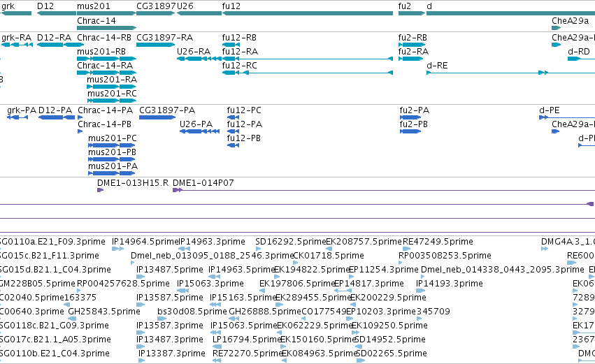Click the D12 gene label

45,6
